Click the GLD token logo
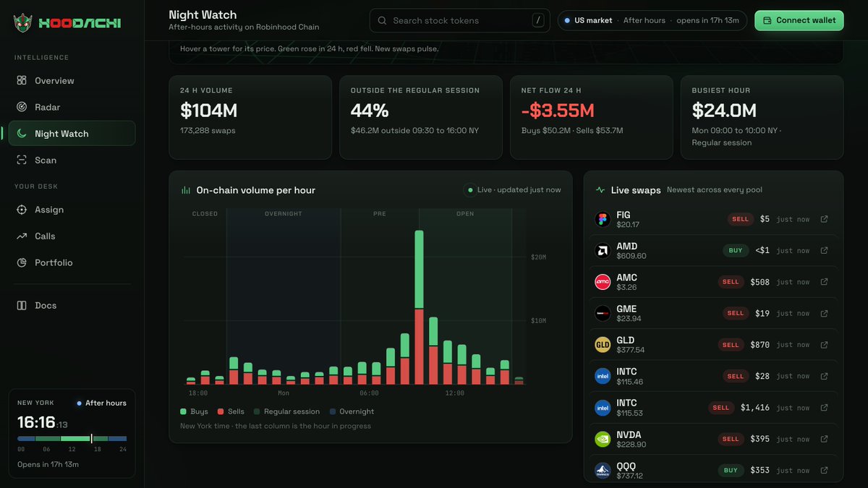 (603, 345)
